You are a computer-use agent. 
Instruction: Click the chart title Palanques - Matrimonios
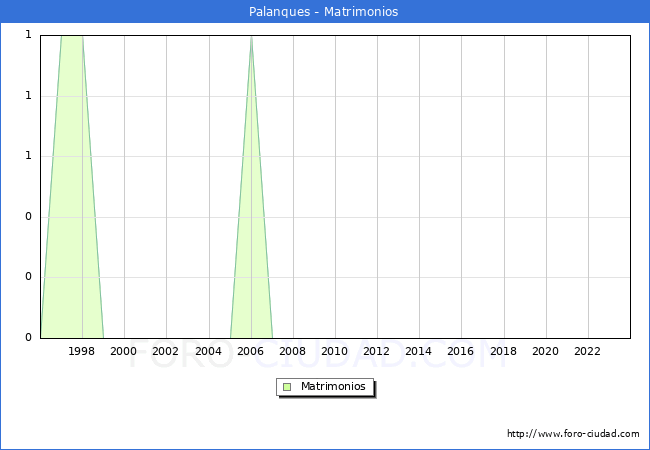pyautogui.click(x=324, y=12)
